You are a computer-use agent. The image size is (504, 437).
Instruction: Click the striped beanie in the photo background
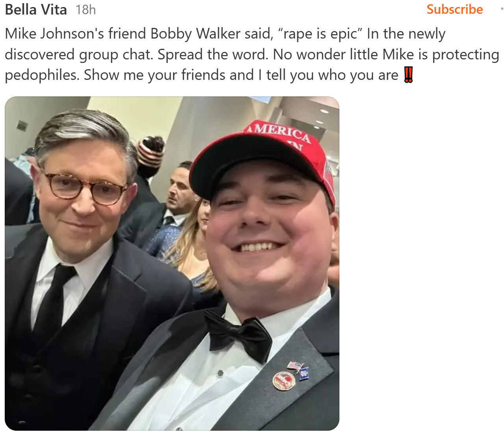[151, 151]
